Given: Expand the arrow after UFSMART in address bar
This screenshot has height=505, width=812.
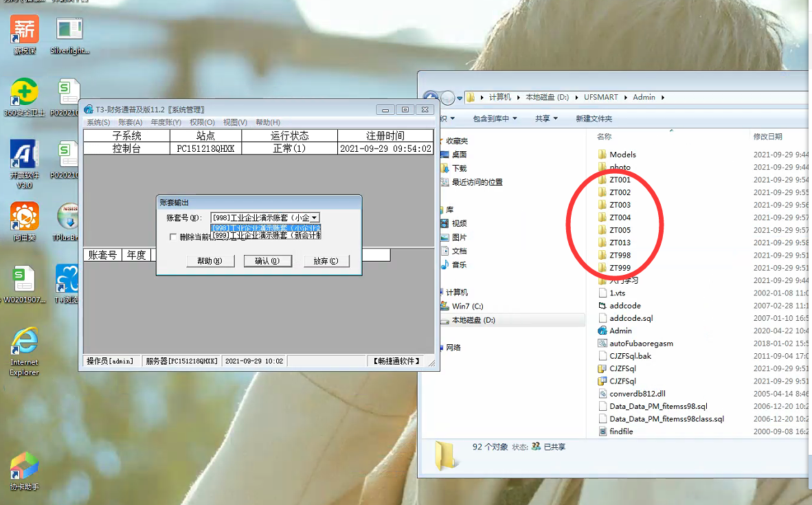Looking at the screenshot, I should coord(625,98).
